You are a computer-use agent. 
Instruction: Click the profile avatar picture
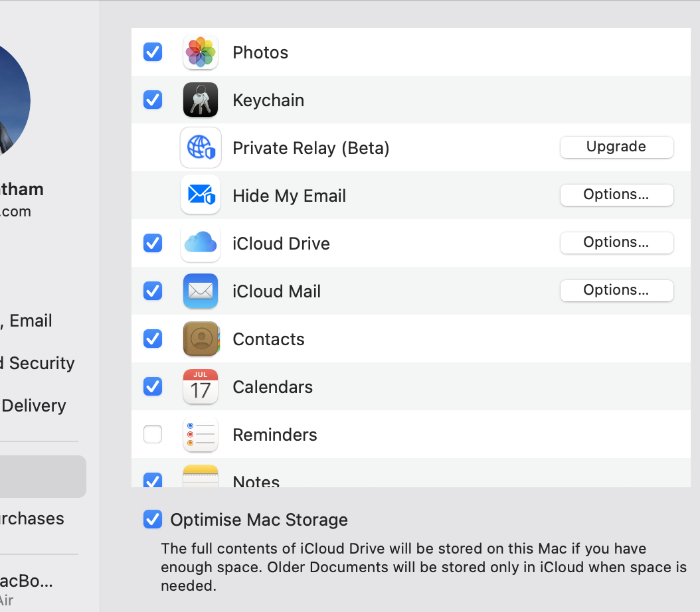13,100
